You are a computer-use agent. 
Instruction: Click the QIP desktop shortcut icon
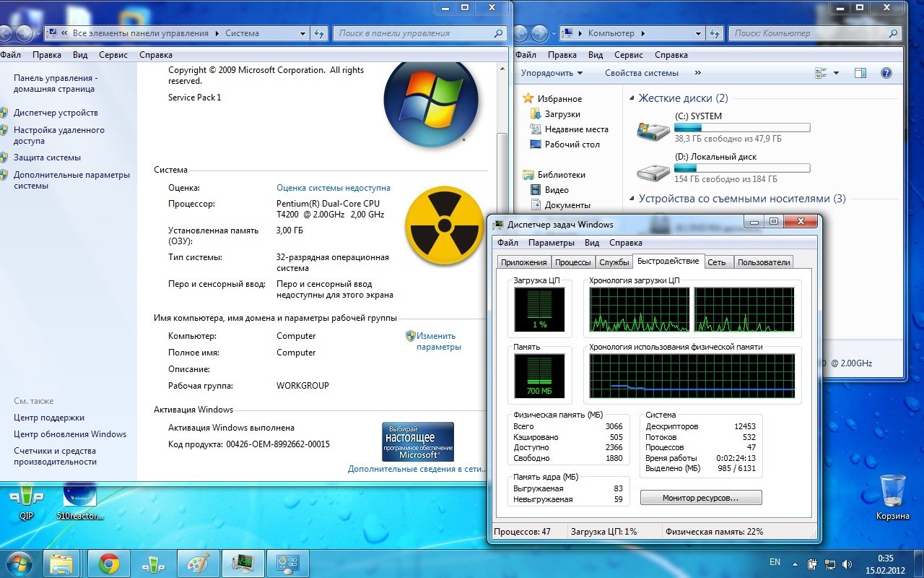[27, 496]
